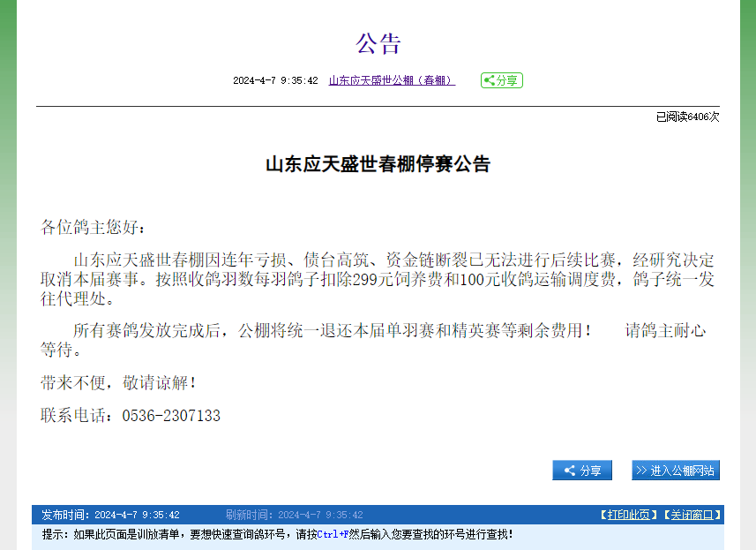This screenshot has height=550, width=756.
Task: Click the 发布时间 label in footer bar
Action: coord(65,515)
